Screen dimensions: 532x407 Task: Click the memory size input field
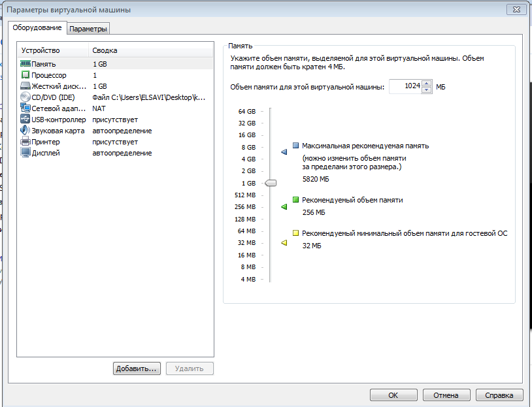(x=405, y=86)
